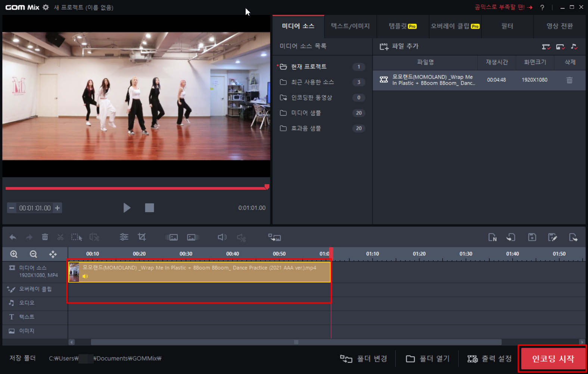
Task: Select the MOMOLAND file row in source list
Action: tap(479, 80)
